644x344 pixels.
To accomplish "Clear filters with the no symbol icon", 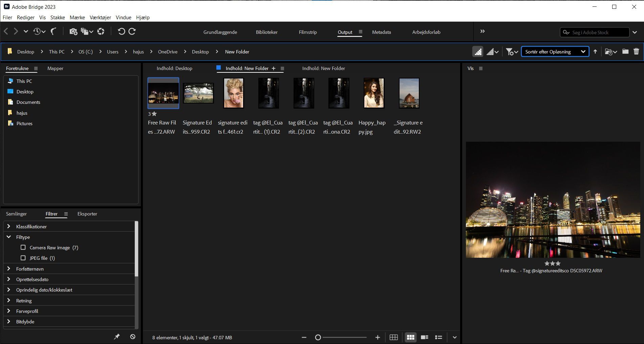I will tap(133, 337).
